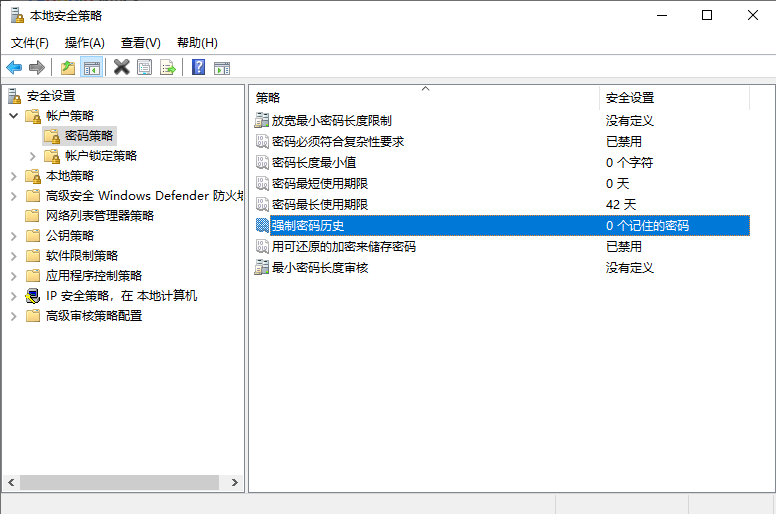Screen dimensions: 776x514
Task: Expand the IP 安全策略 tree node
Action: point(14,296)
